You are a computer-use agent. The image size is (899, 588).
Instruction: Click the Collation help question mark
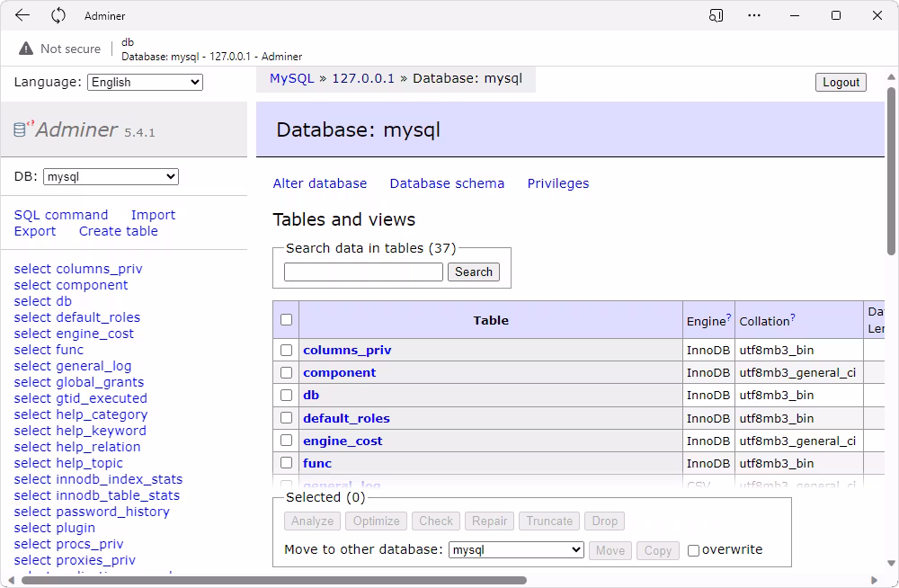pyautogui.click(x=792, y=316)
